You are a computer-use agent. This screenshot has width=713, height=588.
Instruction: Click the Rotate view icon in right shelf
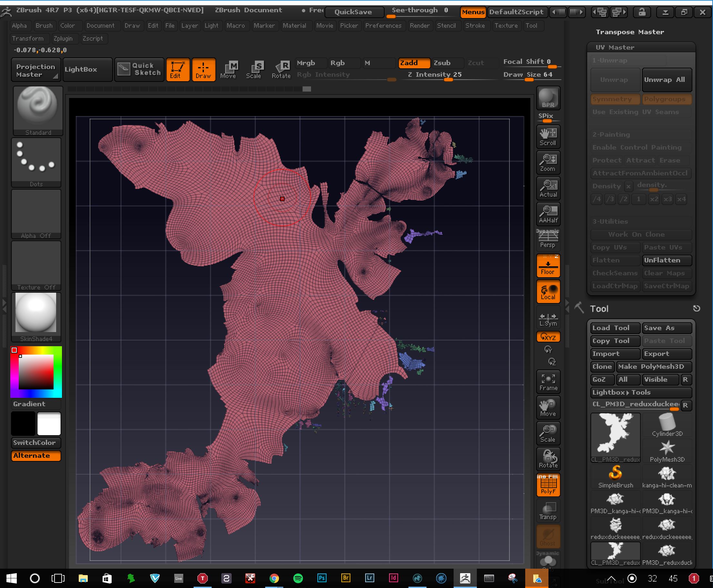tap(548, 459)
